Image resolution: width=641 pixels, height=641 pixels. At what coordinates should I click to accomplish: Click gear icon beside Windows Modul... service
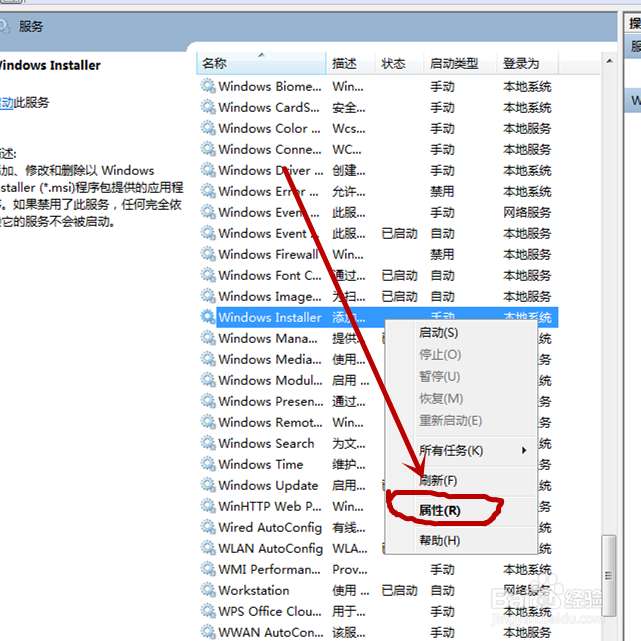click(208, 380)
